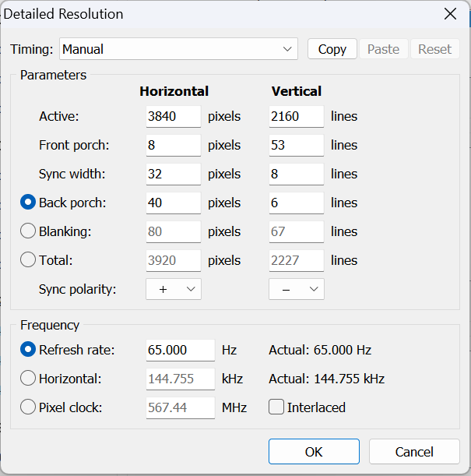The image size is (471, 476).
Task: Select the Refresh rate radio button
Action: [x=28, y=350]
